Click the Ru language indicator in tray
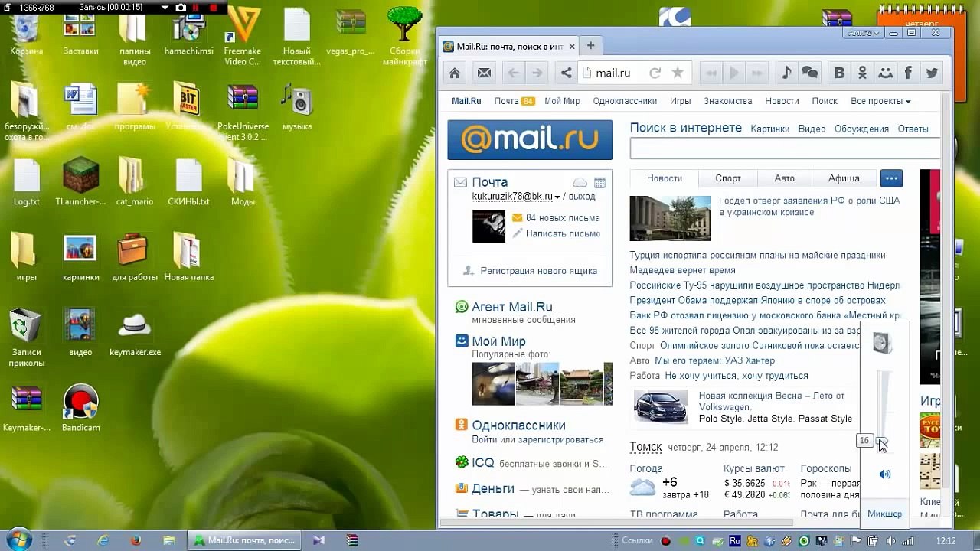980x551 pixels. [x=734, y=540]
